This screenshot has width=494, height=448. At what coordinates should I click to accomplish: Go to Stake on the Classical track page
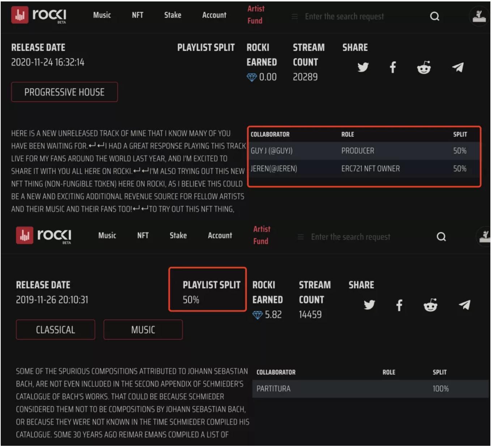(x=178, y=236)
